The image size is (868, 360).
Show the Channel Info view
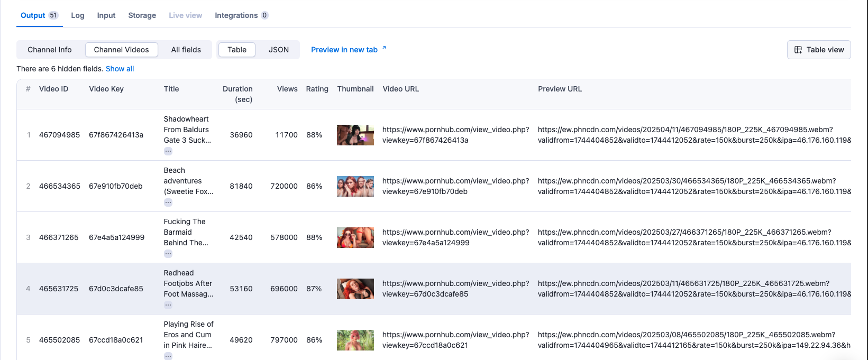point(50,50)
